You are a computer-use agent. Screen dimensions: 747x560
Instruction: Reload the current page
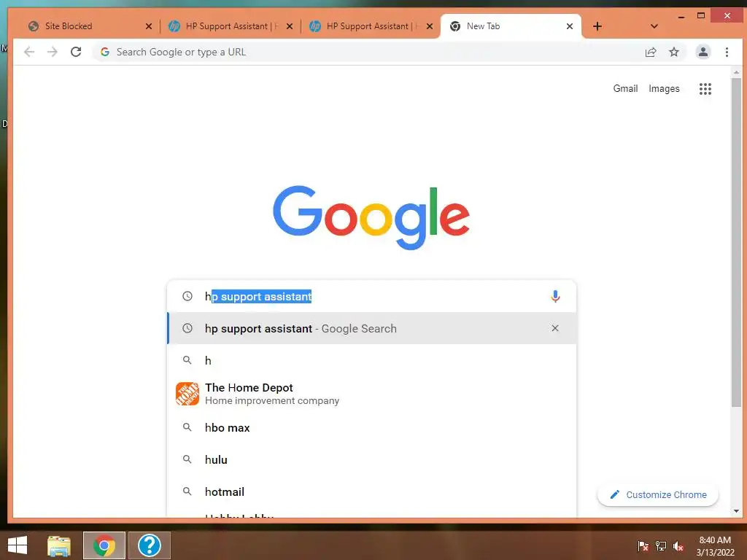tap(76, 52)
